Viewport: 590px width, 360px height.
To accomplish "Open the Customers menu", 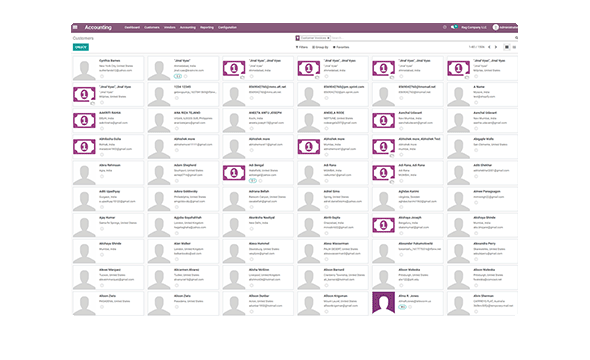I will pyautogui.click(x=152, y=27).
